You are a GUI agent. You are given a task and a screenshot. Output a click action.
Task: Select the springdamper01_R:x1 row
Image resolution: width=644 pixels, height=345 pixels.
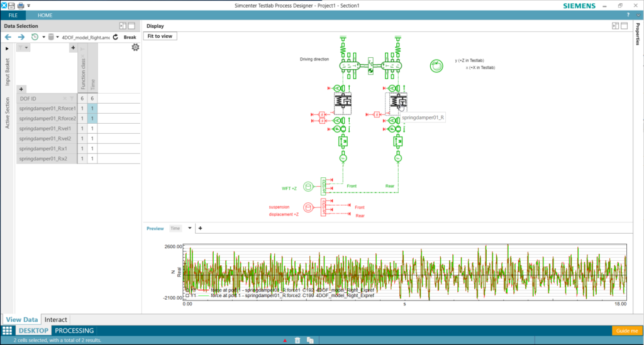click(47, 148)
